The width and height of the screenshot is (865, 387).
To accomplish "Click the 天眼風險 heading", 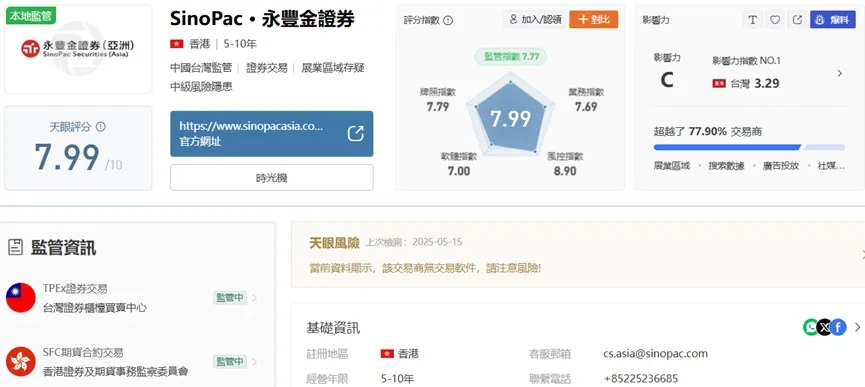I will pyautogui.click(x=334, y=243).
